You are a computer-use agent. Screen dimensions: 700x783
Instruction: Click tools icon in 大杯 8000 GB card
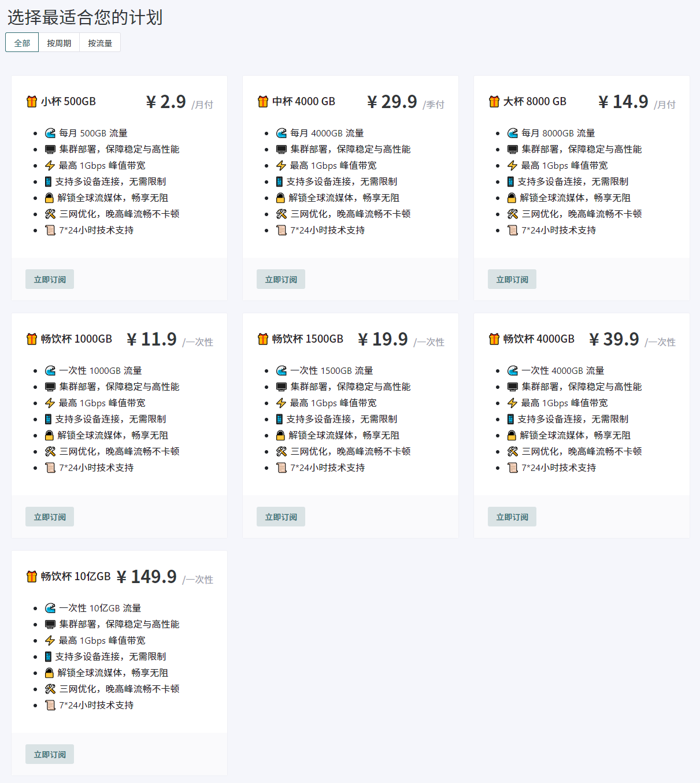513,214
